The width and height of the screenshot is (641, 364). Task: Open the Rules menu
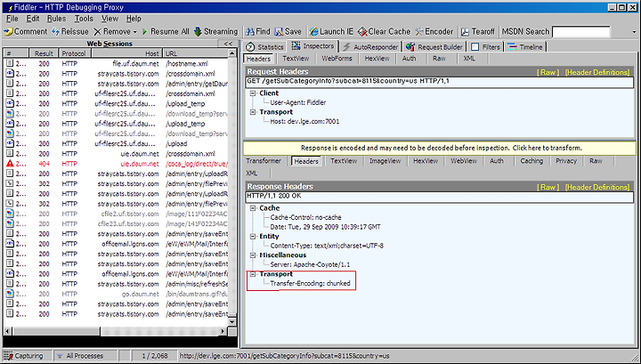click(x=56, y=19)
